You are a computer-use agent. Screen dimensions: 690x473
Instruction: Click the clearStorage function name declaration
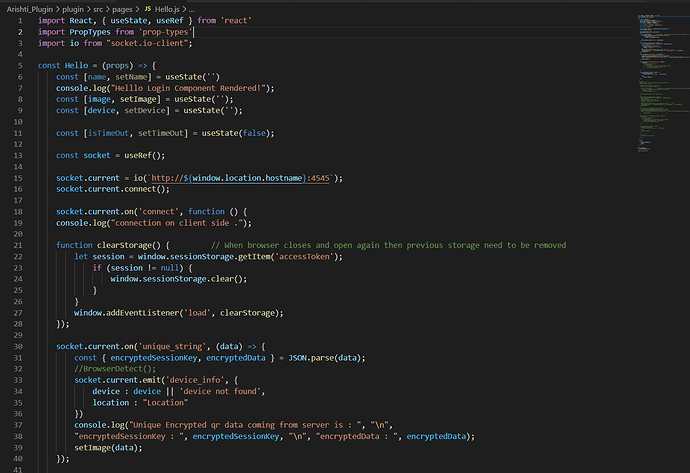point(124,245)
